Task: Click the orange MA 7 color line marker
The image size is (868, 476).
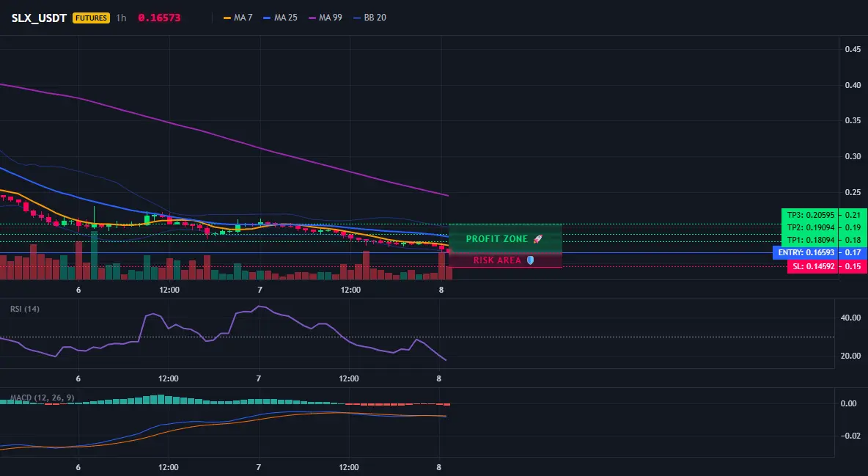Action: tap(227, 18)
